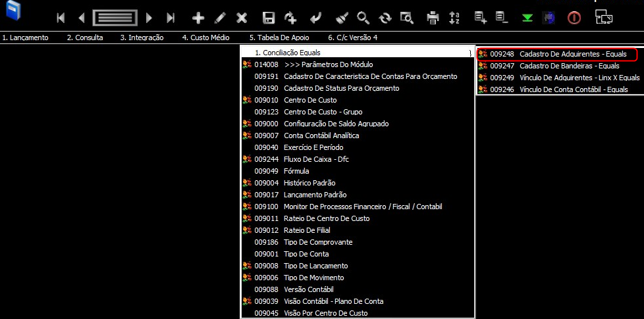Open the 1. Lançamento menu
Image resolution: width=644 pixels, height=319 pixels.
click(x=25, y=37)
